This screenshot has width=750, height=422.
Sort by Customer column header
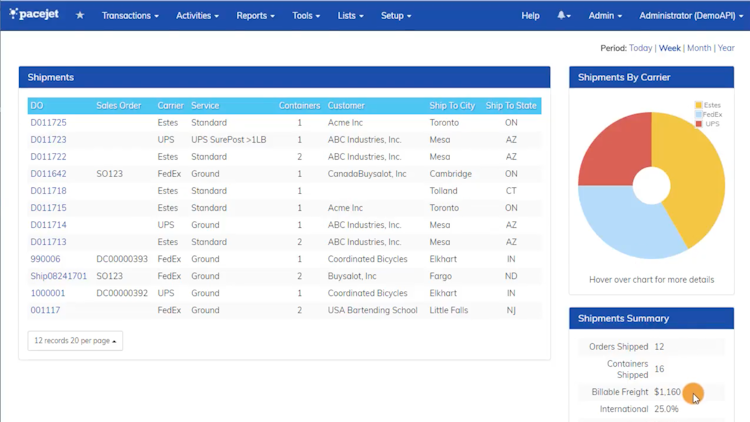[346, 105]
